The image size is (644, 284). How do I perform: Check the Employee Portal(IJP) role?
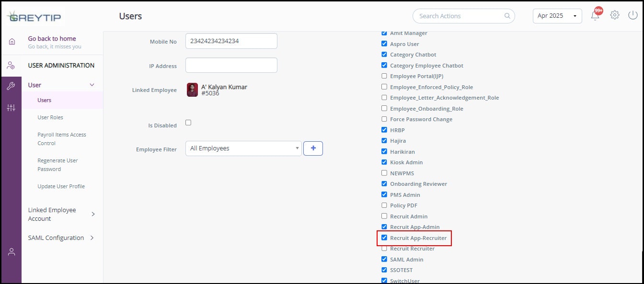[384, 76]
